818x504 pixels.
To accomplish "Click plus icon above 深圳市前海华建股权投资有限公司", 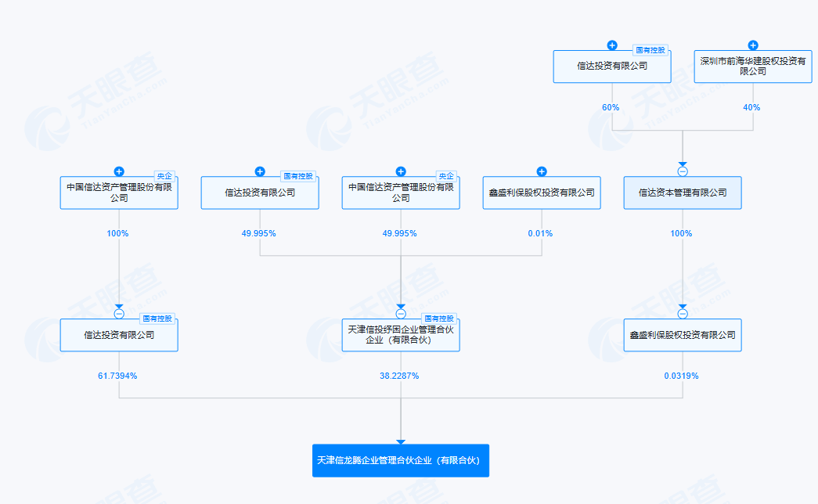I will [x=752, y=45].
